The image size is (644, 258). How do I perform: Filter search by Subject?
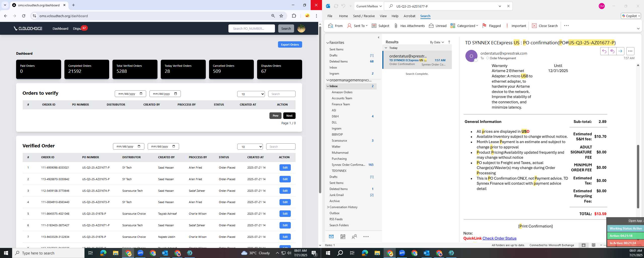[380, 26]
